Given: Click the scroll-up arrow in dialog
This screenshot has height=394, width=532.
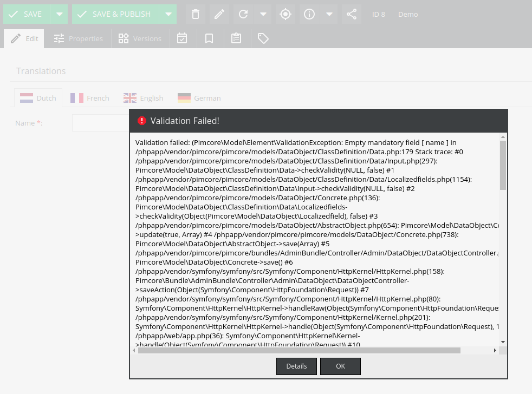Looking at the screenshot, I should (x=503, y=137).
